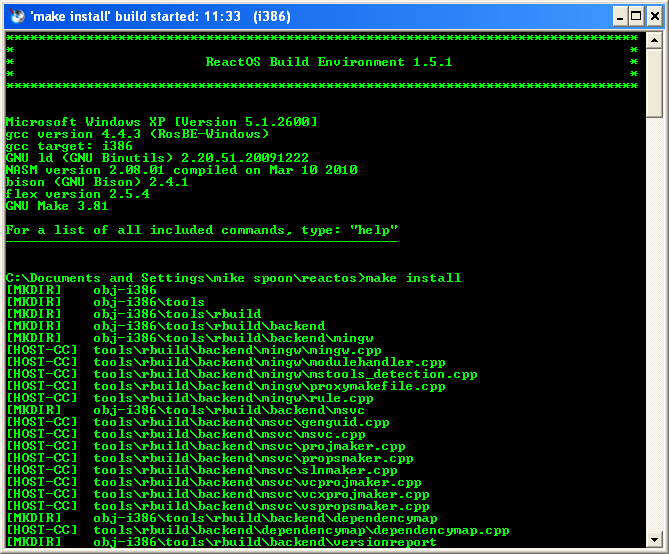Click the 'propsmaker.cpp' build line
The width and height of the screenshot is (669, 554).
coord(209,458)
